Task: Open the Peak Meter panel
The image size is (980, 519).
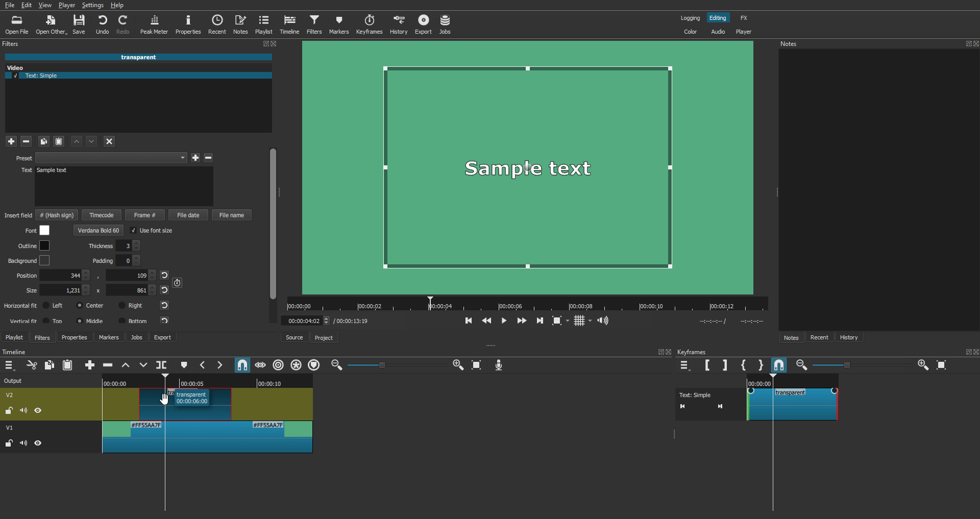Action: click(x=154, y=24)
